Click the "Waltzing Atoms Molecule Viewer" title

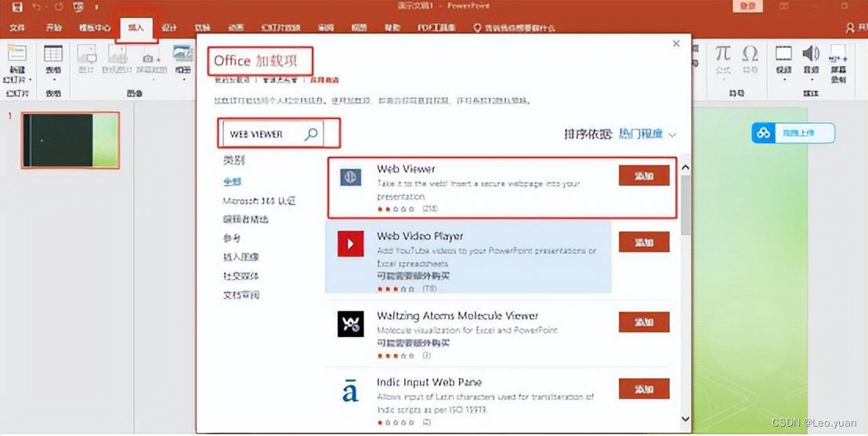tap(458, 316)
